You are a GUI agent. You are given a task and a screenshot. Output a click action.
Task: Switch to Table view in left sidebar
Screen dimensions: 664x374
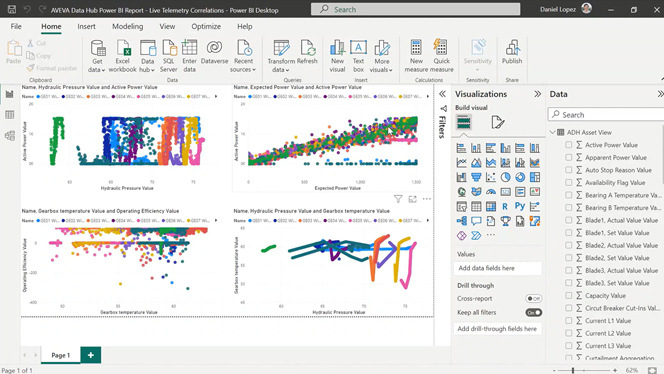coord(10,115)
